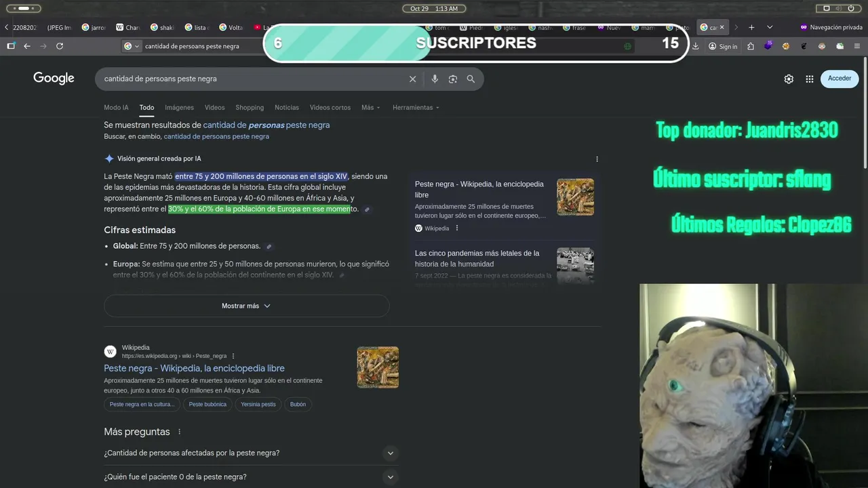Viewport: 868px width, 488px height.
Task: Click the 'Yersinia pestis' chip
Action: [x=258, y=405]
